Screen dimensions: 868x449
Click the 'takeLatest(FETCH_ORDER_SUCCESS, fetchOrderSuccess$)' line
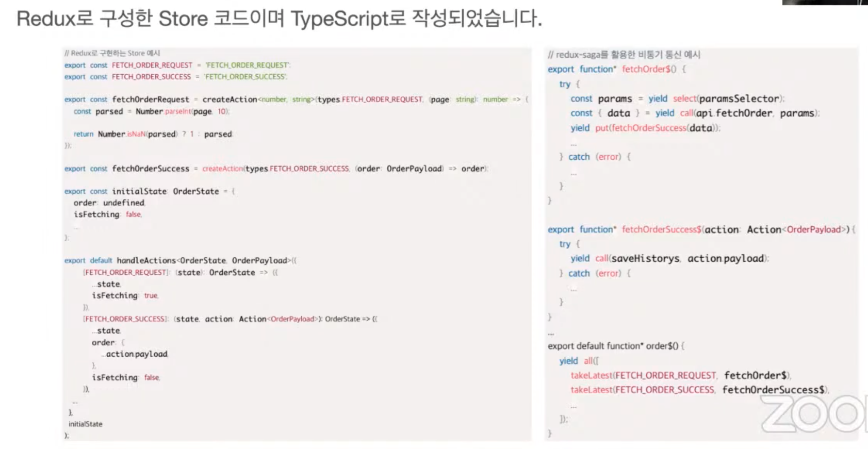point(699,390)
